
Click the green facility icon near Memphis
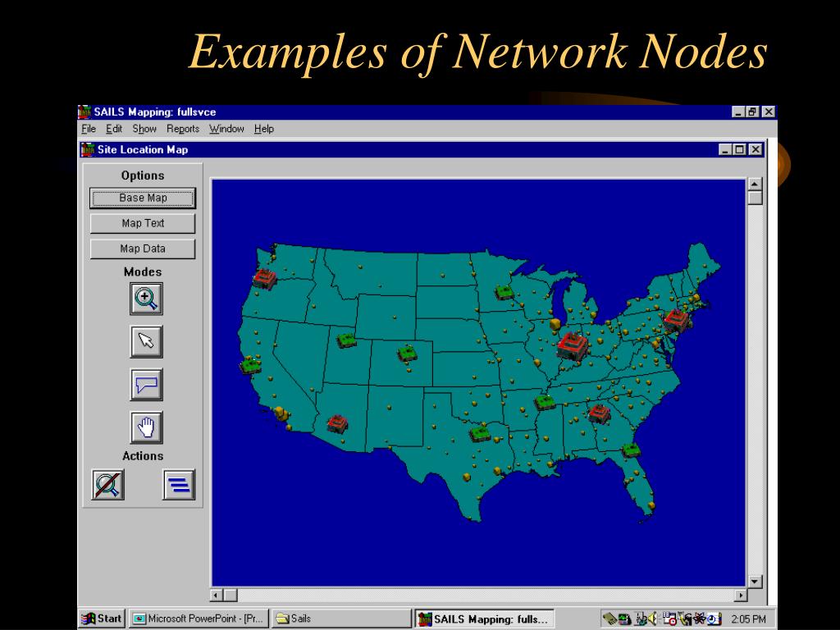545,402
